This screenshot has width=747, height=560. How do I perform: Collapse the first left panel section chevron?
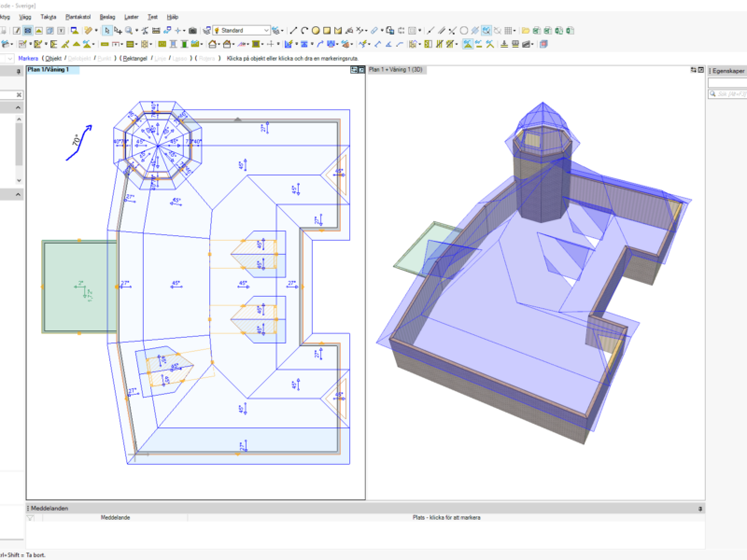18,107
